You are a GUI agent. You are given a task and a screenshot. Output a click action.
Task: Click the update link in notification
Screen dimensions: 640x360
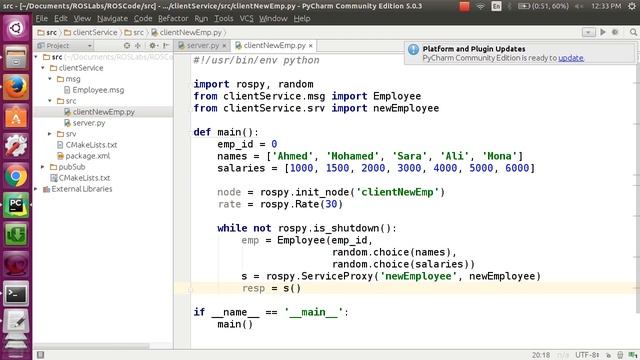[571, 58]
